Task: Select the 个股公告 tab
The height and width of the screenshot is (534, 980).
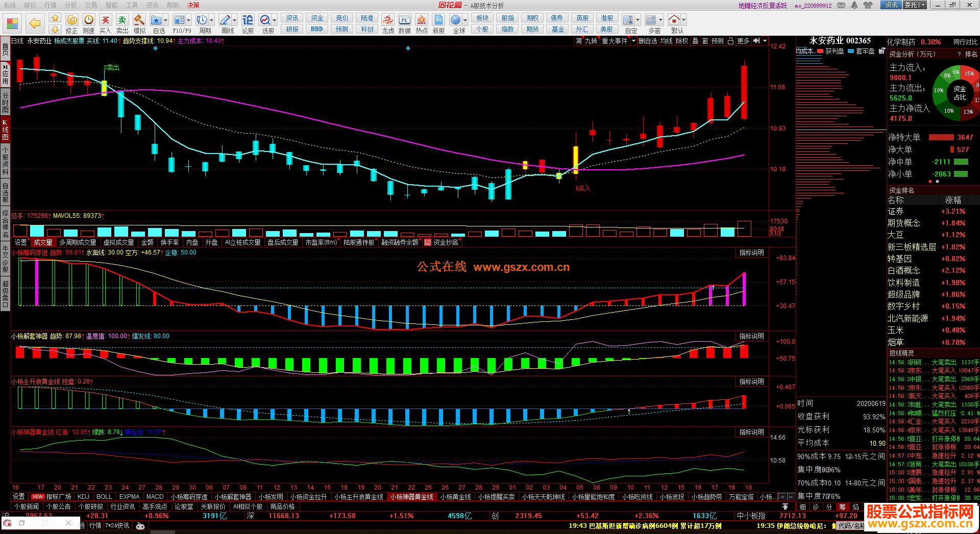Action: click(x=59, y=506)
